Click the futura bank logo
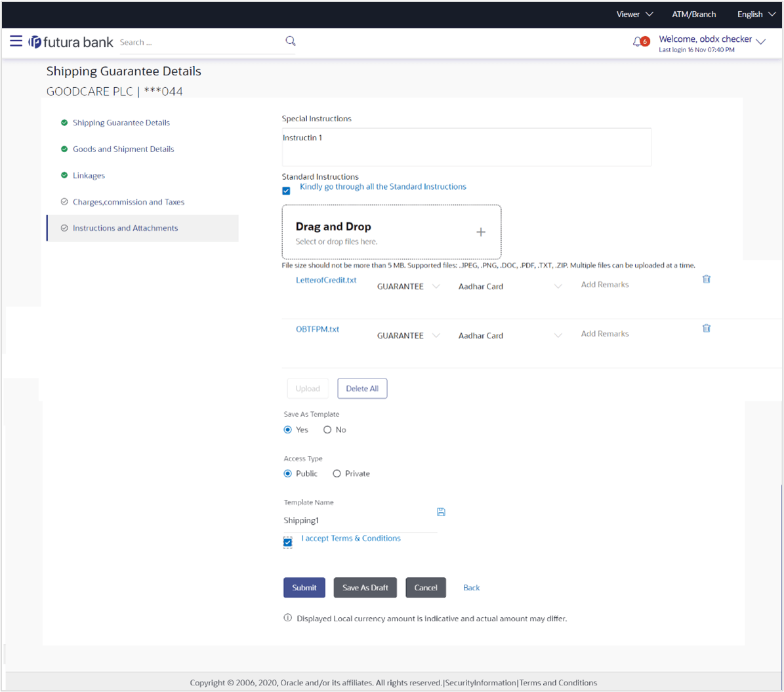 click(x=71, y=42)
